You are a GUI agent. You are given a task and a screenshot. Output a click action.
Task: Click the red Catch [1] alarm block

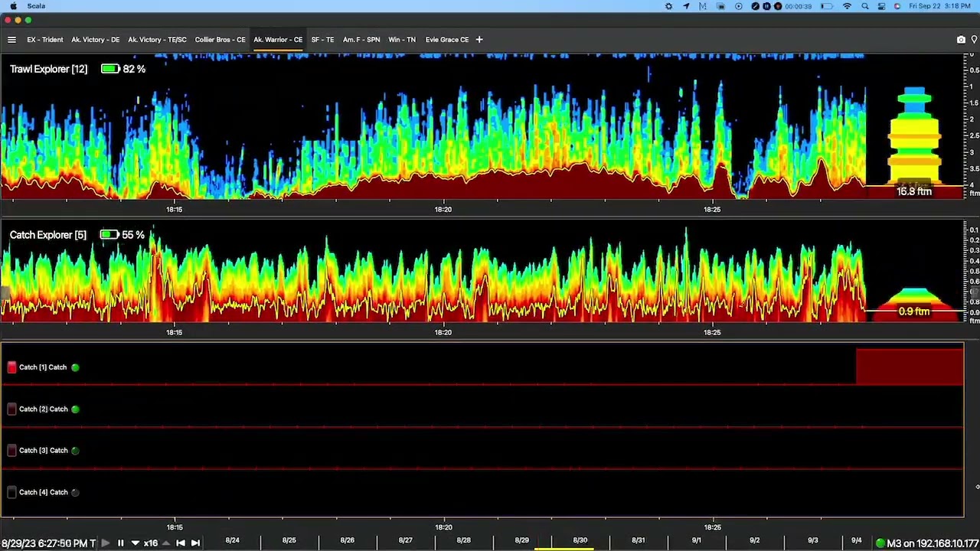910,366
